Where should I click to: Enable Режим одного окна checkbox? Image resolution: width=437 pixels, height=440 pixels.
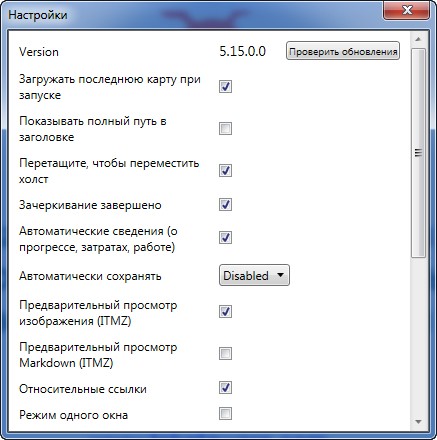(225, 414)
